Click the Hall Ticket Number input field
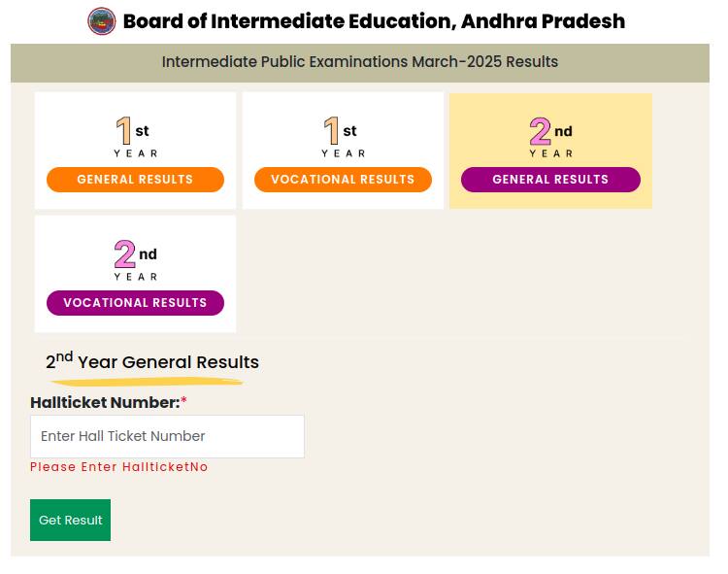This screenshot has width=728, height=574. click(167, 436)
